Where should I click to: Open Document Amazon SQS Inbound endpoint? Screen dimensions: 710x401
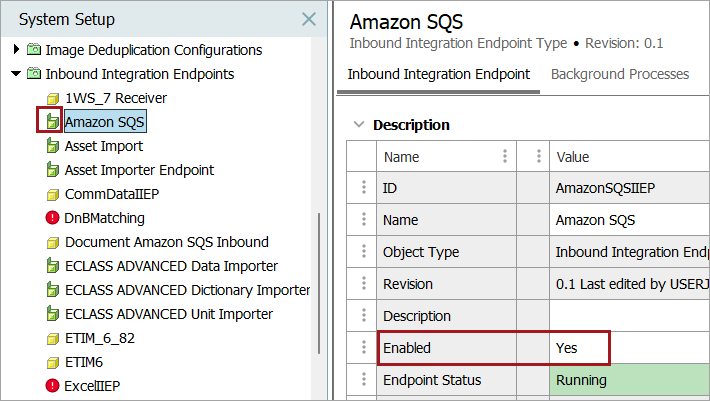click(x=166, y=242)
